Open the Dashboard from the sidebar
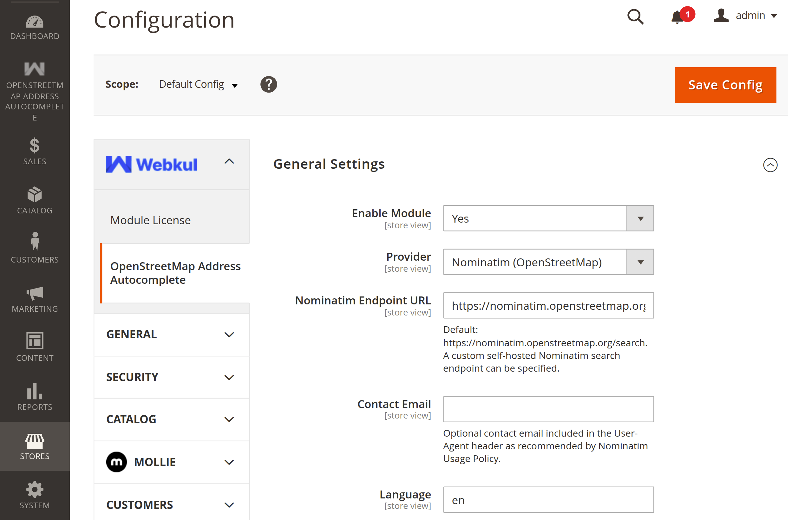Viewport: 812px width, 520px height. coord(35,28)
